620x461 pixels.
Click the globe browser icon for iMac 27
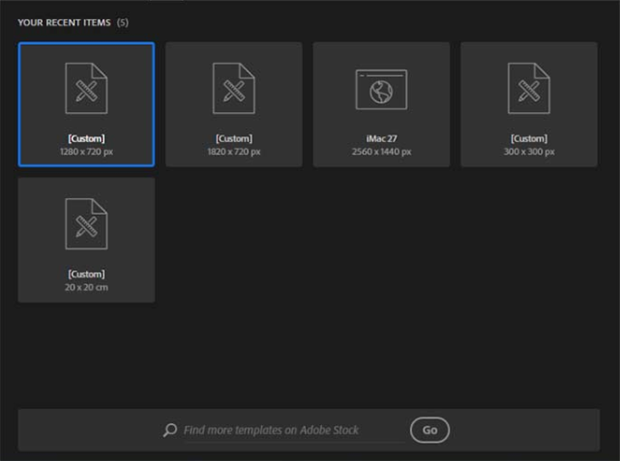[x=381, y=89]
